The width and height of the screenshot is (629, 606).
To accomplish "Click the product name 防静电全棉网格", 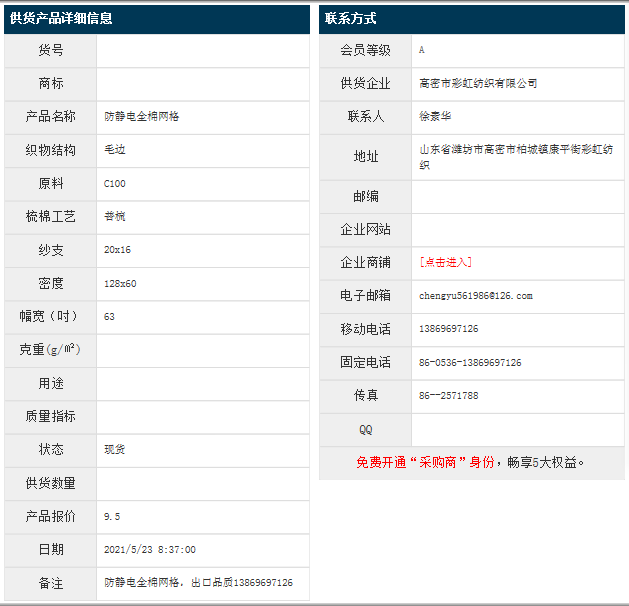I will coord(141,116).
